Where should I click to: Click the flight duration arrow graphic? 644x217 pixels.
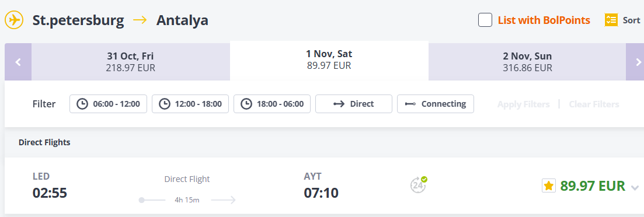pos(187,200)
